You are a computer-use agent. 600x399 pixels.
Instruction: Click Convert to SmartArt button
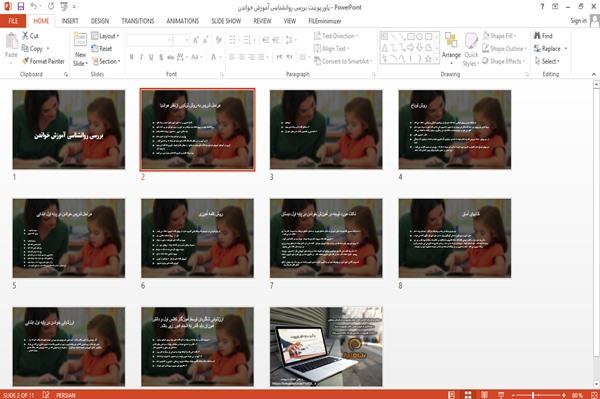pos(342,61)
